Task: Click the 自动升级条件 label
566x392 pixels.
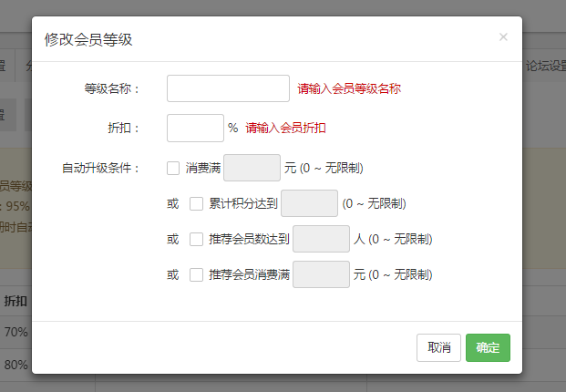Action: pyautogui.click(x=100, y=168)
